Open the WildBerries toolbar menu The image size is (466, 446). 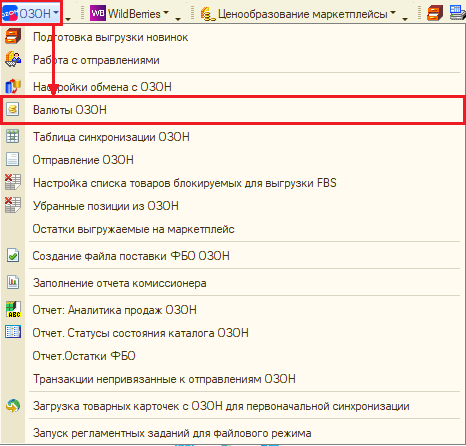tap(130, 14)
